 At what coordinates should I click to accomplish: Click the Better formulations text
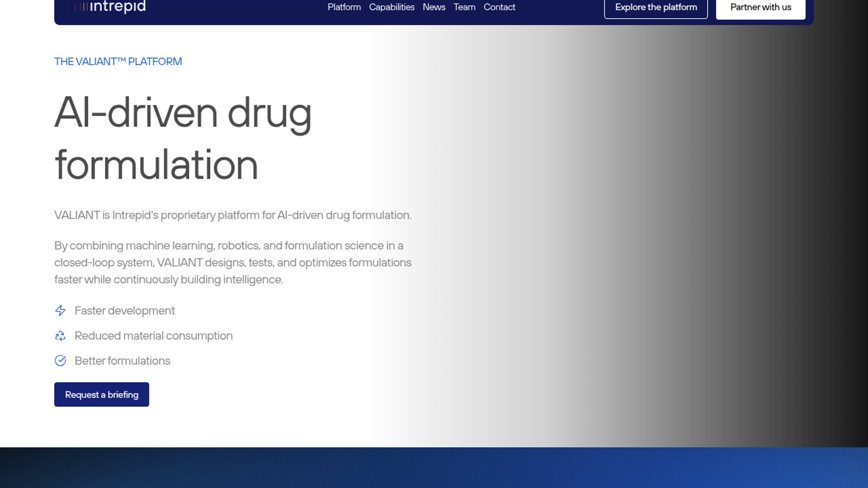123,361
